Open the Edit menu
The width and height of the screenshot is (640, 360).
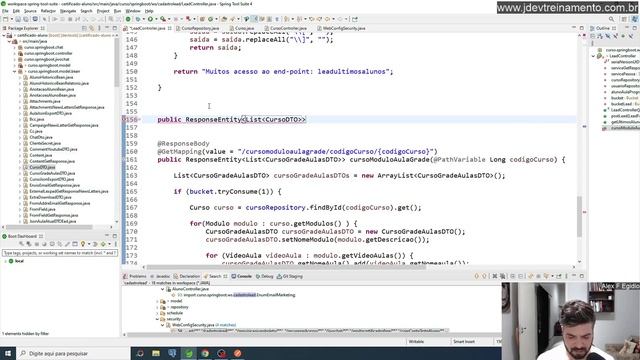(16, 11)
